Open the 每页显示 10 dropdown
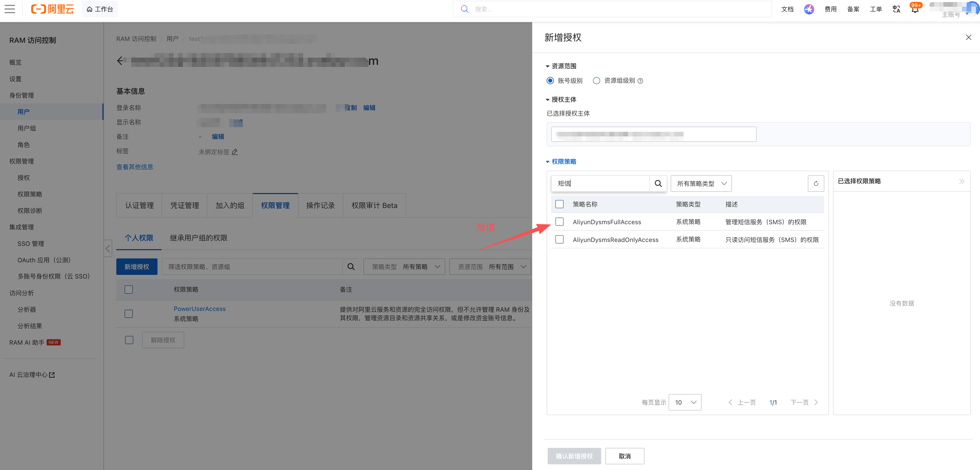 coord(685,402)
